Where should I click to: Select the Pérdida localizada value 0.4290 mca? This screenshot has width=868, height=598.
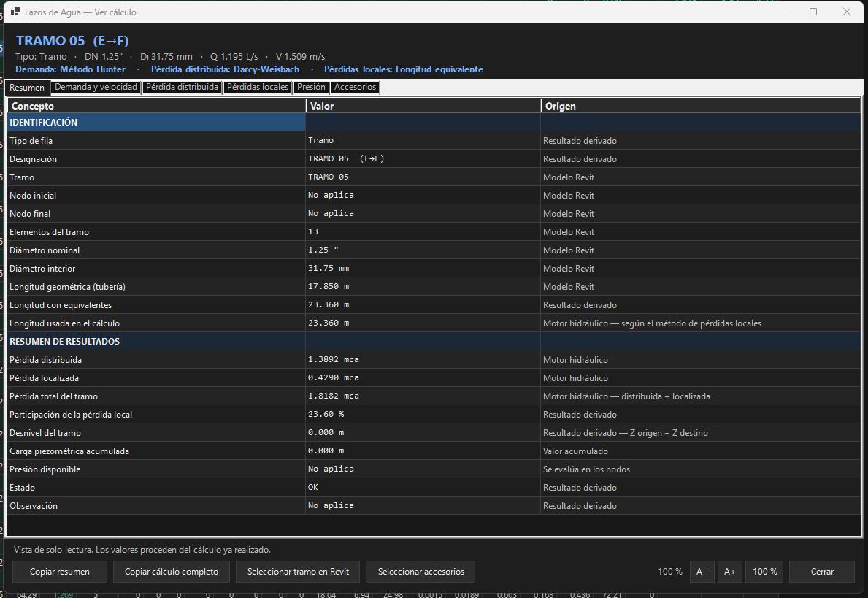(x=334, y=377)
